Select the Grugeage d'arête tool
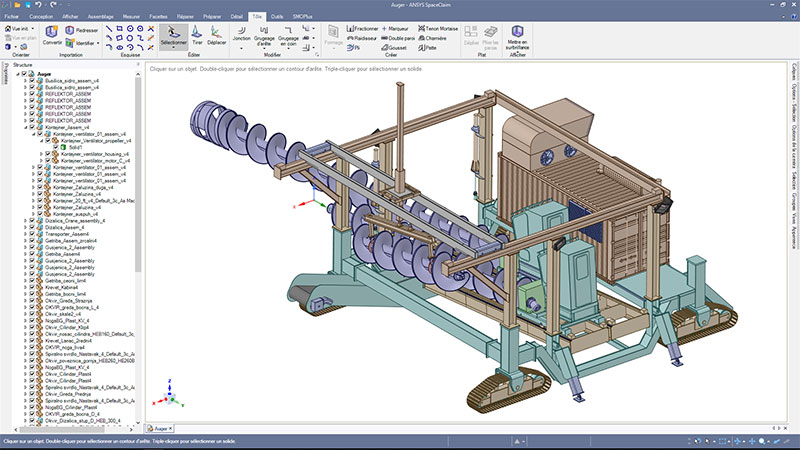 coord(265,32)
